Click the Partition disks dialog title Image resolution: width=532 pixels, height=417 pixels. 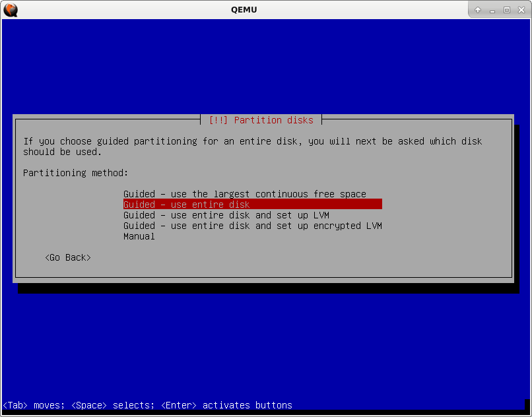pos(261,120)
